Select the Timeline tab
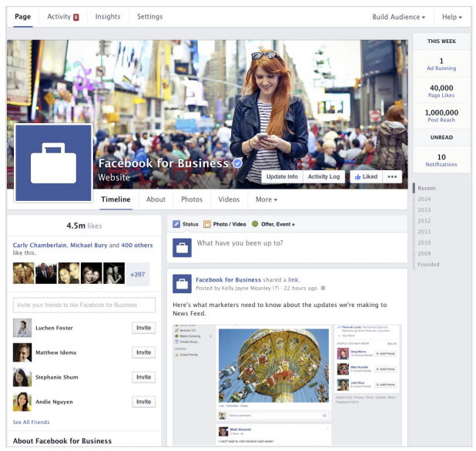 pos(116,199)
